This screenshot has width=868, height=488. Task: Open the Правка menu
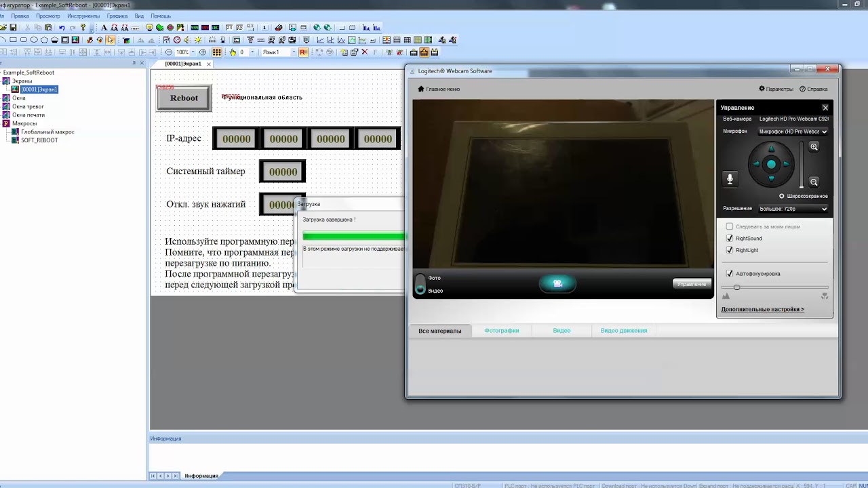20,16
